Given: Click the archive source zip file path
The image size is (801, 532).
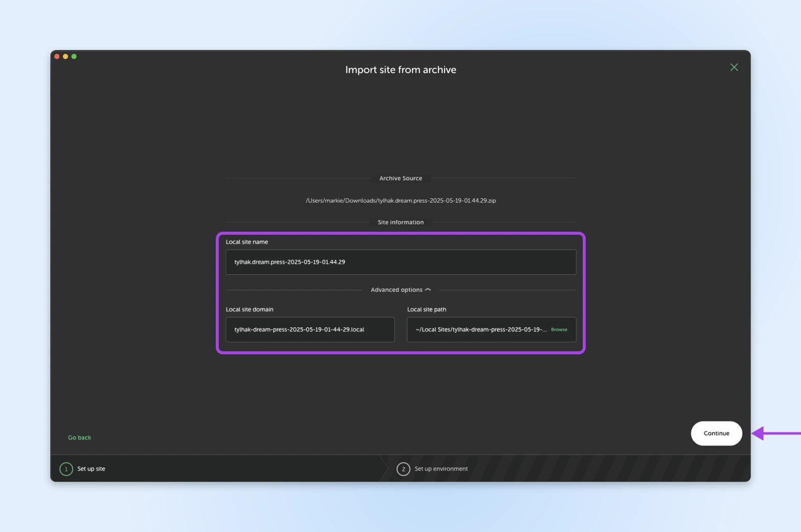Looking at the screenshot, I should pyautogui.click(x=400, y=201).
